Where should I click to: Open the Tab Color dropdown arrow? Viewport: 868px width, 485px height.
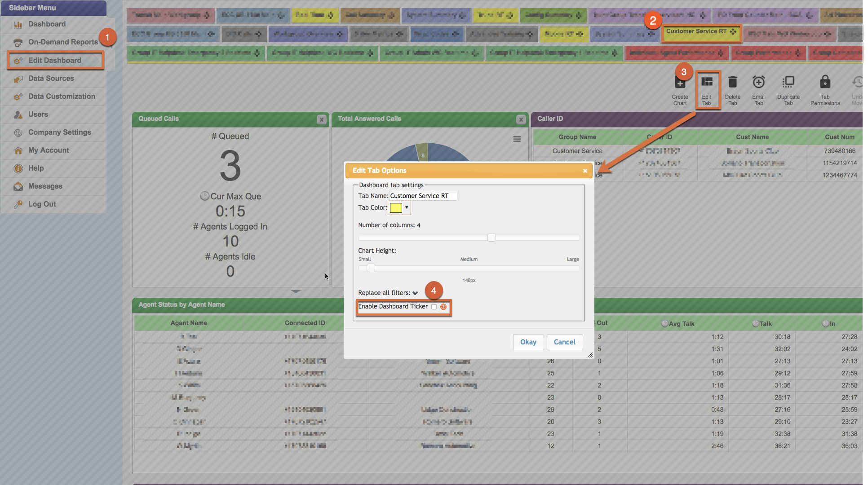coord(407,207)
